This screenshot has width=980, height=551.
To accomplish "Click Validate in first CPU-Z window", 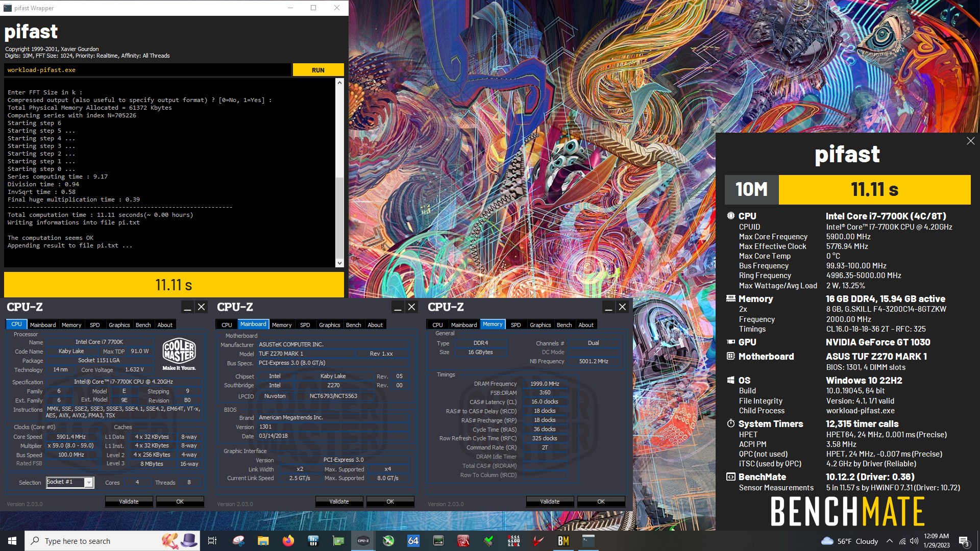I will coord(129,502).
